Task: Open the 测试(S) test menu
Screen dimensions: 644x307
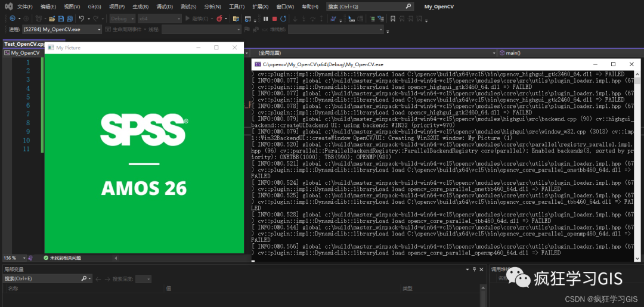Action: click(x=188, y=7)
